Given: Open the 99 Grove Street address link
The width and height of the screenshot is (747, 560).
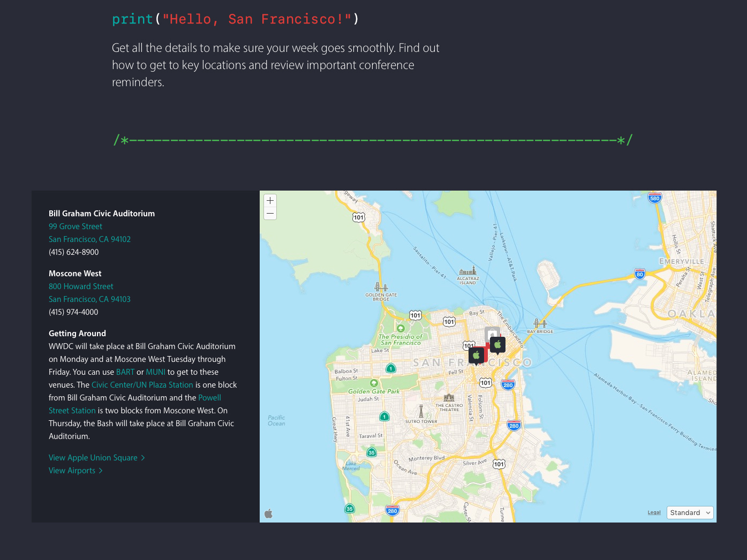Looking at the screenshot, I should click(76, 226).
